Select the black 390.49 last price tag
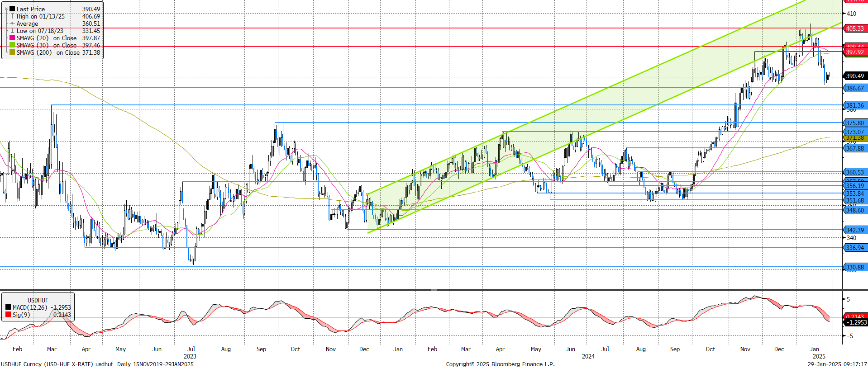Screen dimensions: 868x368 tap(855, 76)
